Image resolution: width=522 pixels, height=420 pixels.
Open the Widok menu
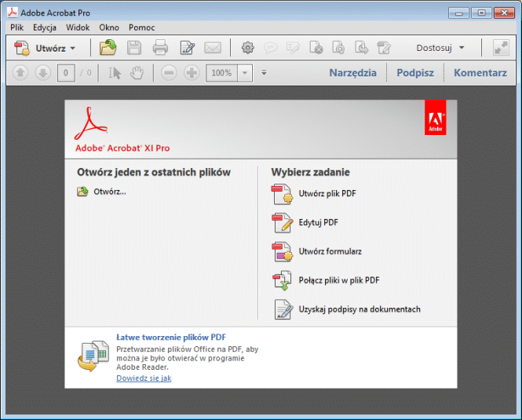click(78, 27)
